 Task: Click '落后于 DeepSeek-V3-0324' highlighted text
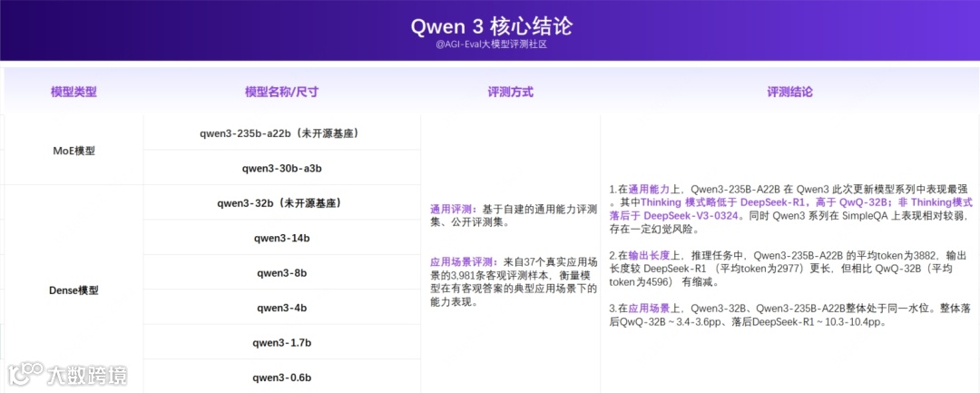pos(673,215)
